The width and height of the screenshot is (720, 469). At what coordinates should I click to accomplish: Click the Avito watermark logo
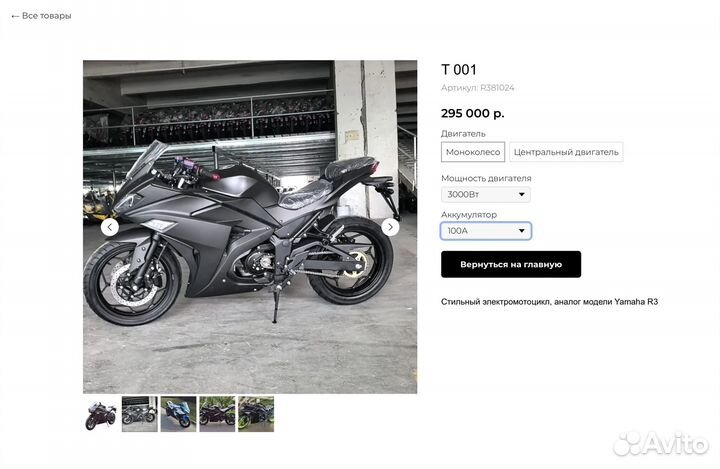660,444
